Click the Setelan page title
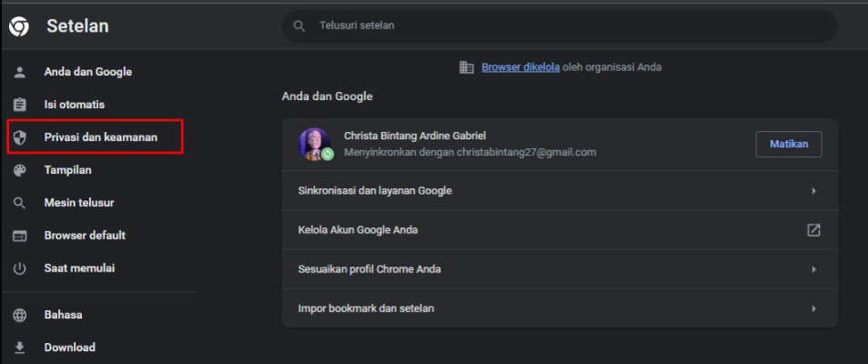 pos(77,26)
